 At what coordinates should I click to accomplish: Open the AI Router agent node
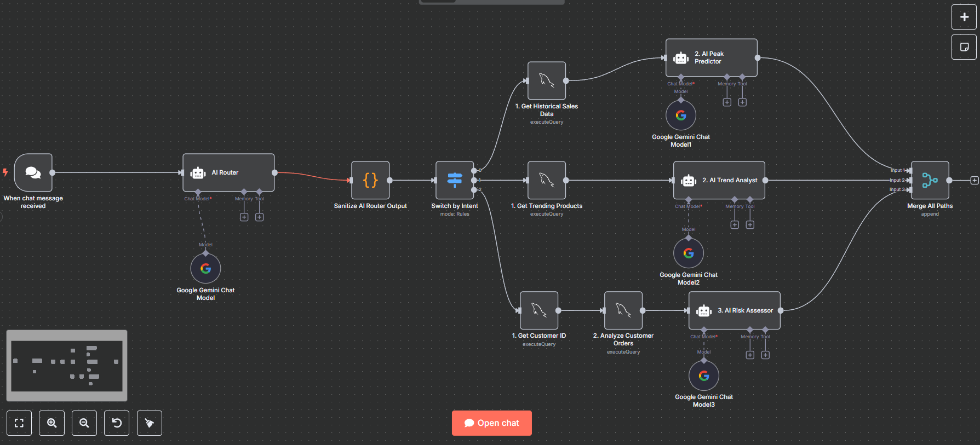[228, 172]
